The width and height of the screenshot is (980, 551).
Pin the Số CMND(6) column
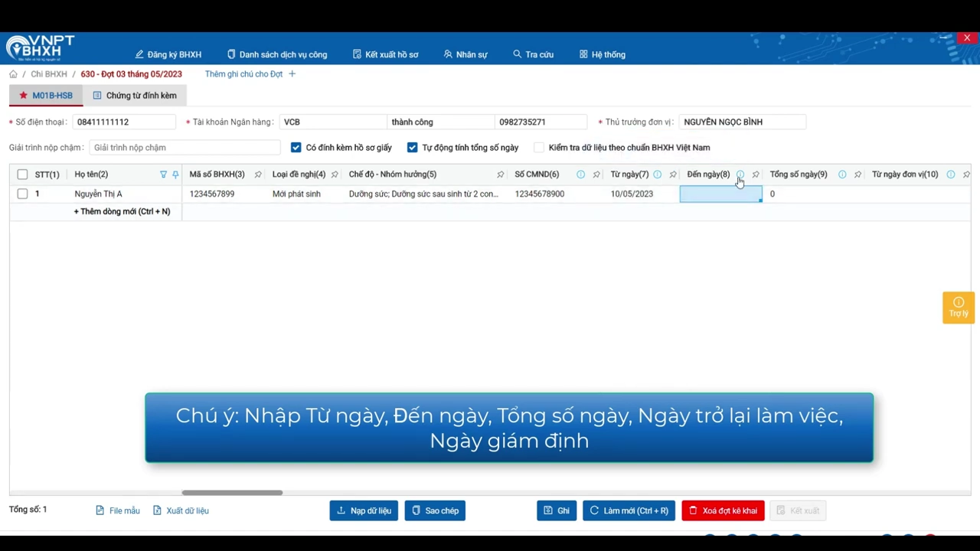[596, 174]
